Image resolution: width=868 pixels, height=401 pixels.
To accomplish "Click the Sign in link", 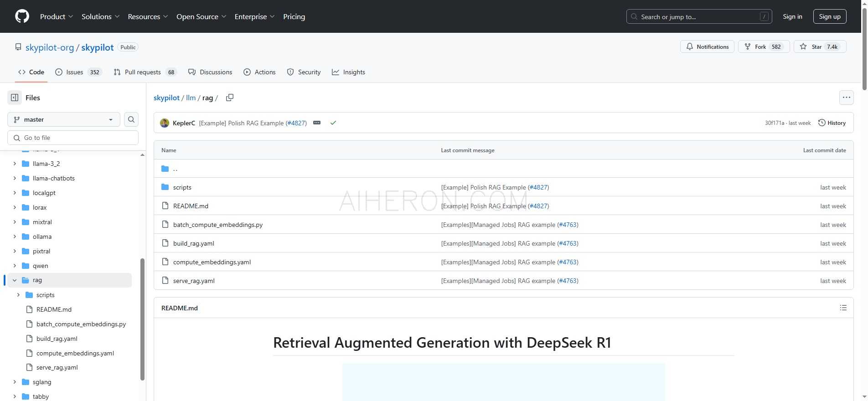I will (x=792, y=16).
